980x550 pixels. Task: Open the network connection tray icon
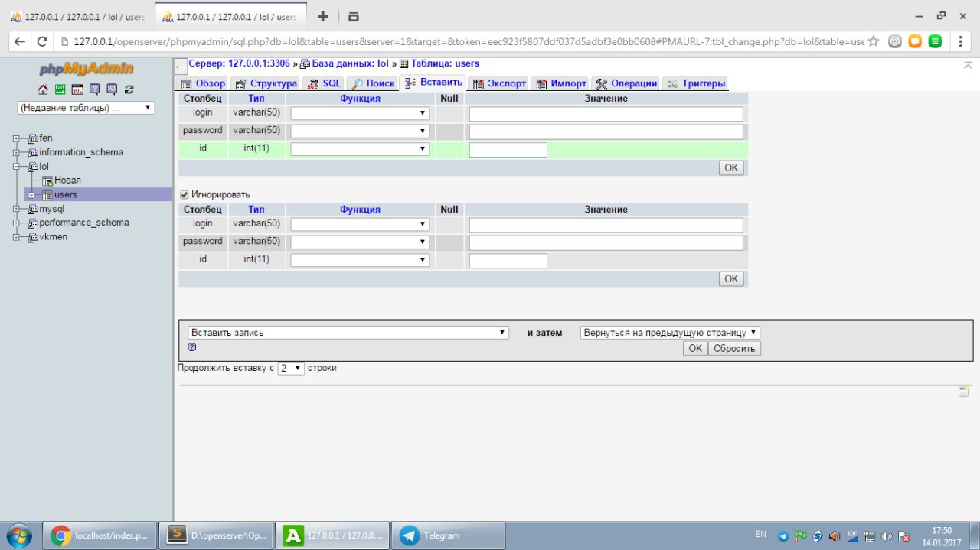870,536
